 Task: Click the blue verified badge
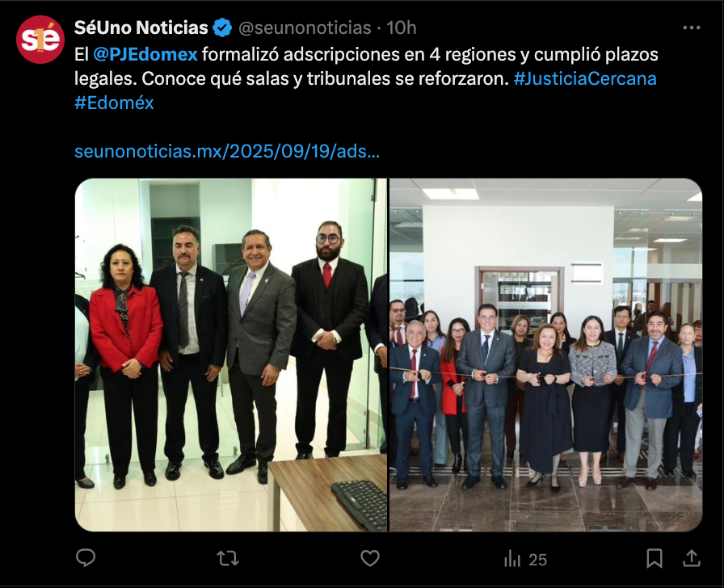click(x=222, y=27)
